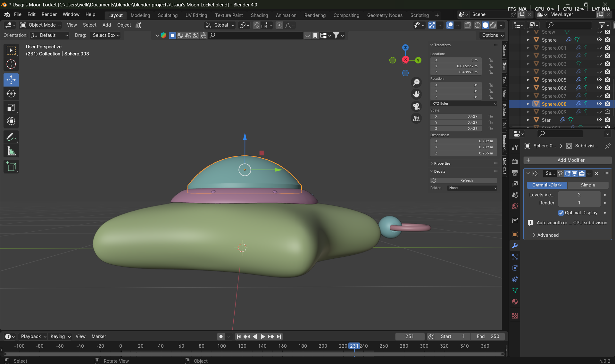Choose the Annotate tool
615x364 pixels.
pyautogui.click(x=11, y=137)
